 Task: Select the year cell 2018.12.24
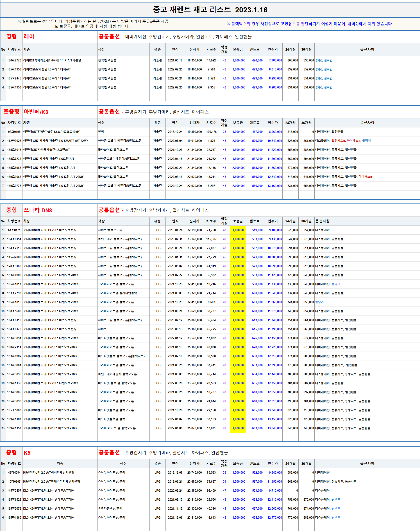(x=175, y=132)
